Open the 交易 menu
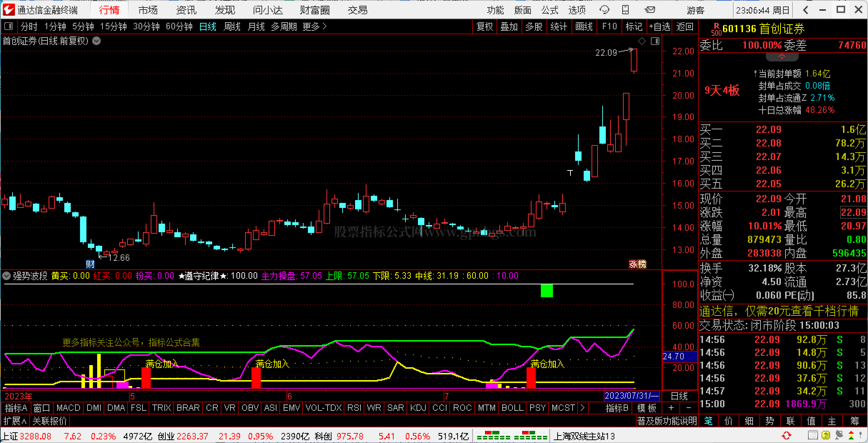Screen dimensions: 868x443 tap(358, 10)
